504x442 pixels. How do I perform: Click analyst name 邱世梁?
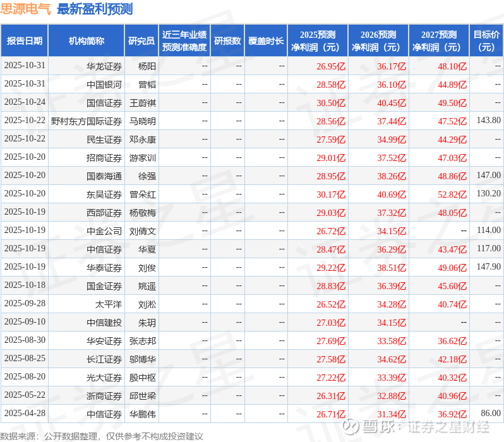tap(143, 397)
